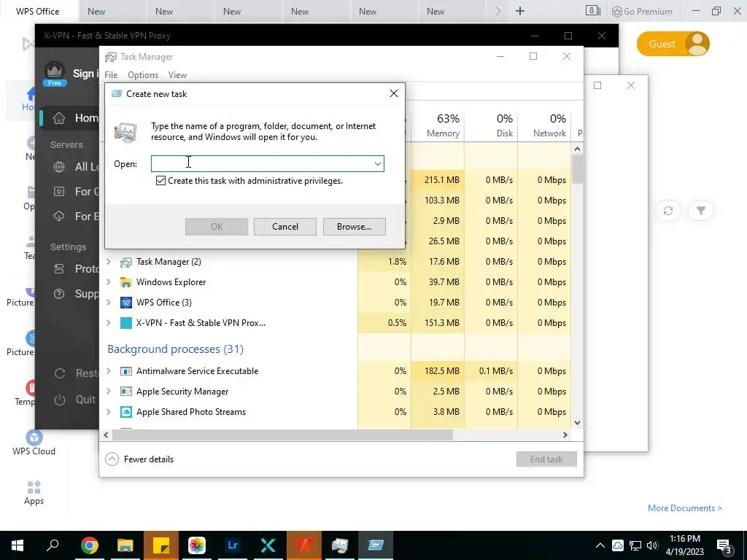
Task: Click Cancel in Create new task dialog
Action: pyautogui.click(x=285, y=227)
